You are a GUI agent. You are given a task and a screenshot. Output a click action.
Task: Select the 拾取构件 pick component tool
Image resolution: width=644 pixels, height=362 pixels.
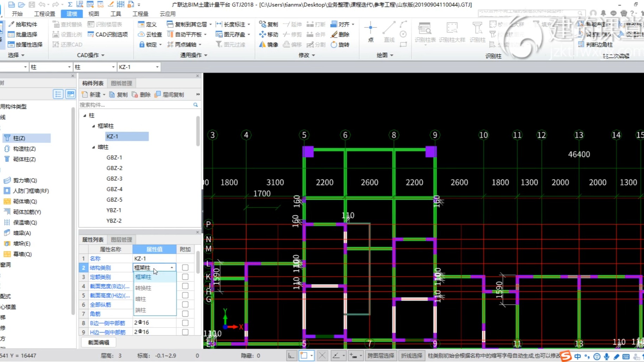click(x=23, y=24)
